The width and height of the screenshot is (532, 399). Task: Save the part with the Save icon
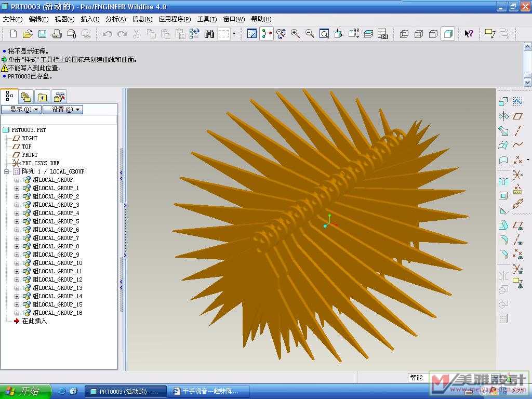42,34
